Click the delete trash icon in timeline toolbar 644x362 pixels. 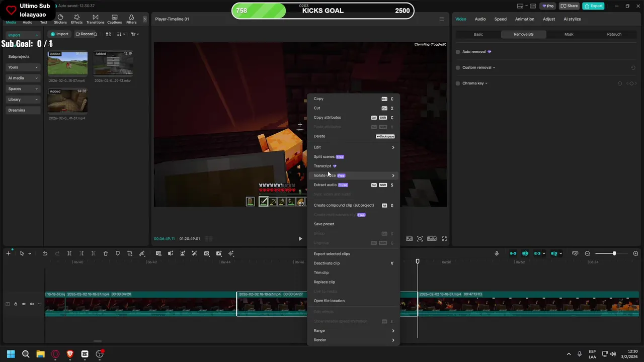[106, 253]
